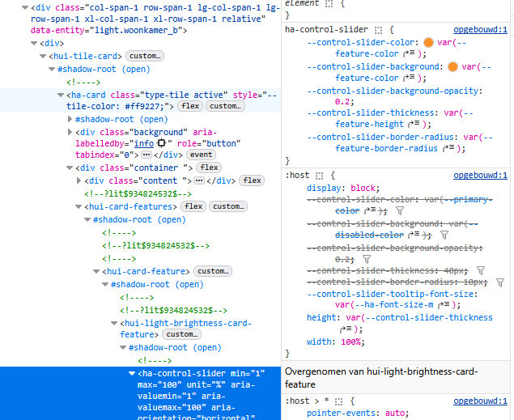Jump to the overridden --disabled-color variable definition
This screenshot has height=420, width=514.
point(414,235)
